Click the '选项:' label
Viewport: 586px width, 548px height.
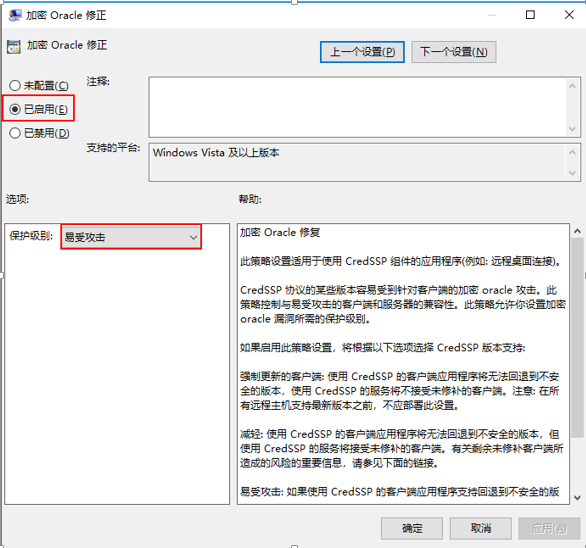pyautogui.click(x=17, y=199)
